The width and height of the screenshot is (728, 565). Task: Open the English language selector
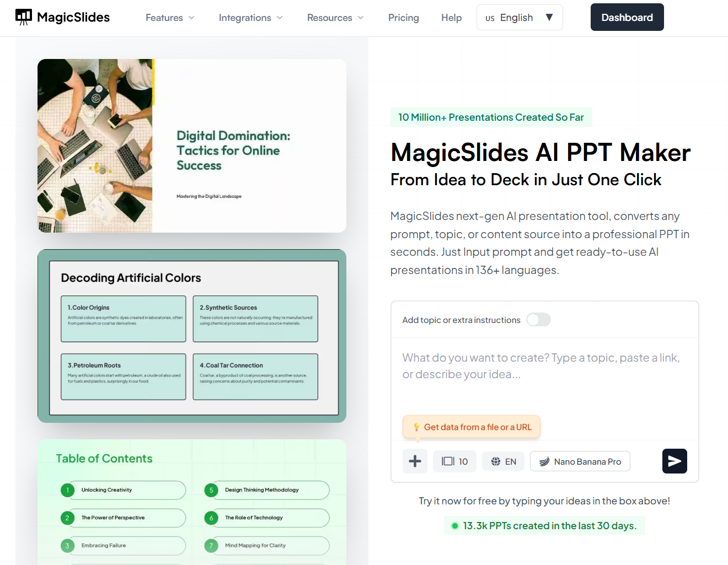tap(520, 18)
